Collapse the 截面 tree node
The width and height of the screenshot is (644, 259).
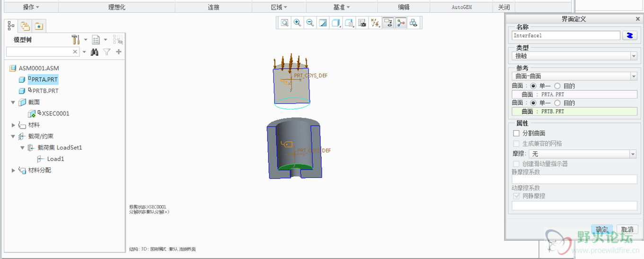[x=13, y=102]
